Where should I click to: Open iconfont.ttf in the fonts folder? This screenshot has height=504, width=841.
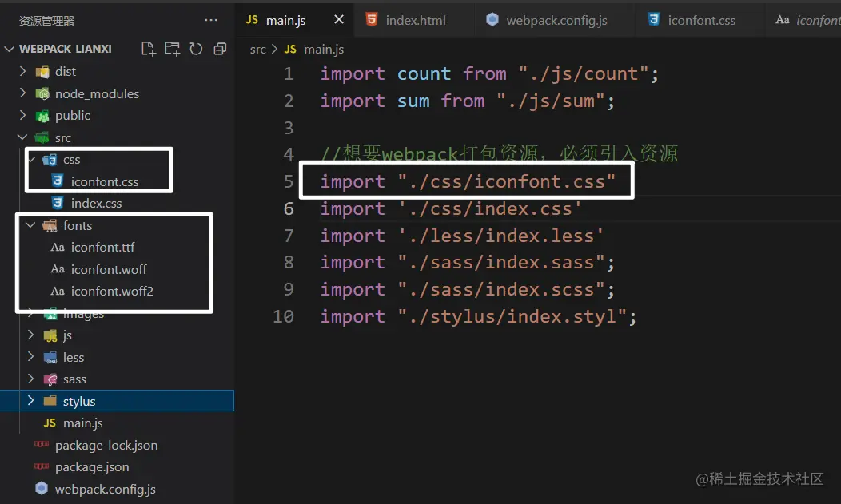click(x=102, y=248)
